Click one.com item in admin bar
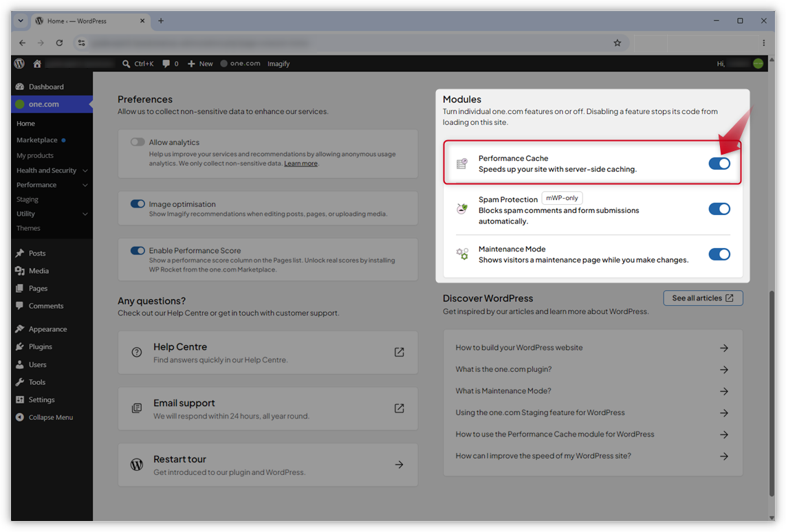The width and height of the screenshot is (786, 532). 241,64
